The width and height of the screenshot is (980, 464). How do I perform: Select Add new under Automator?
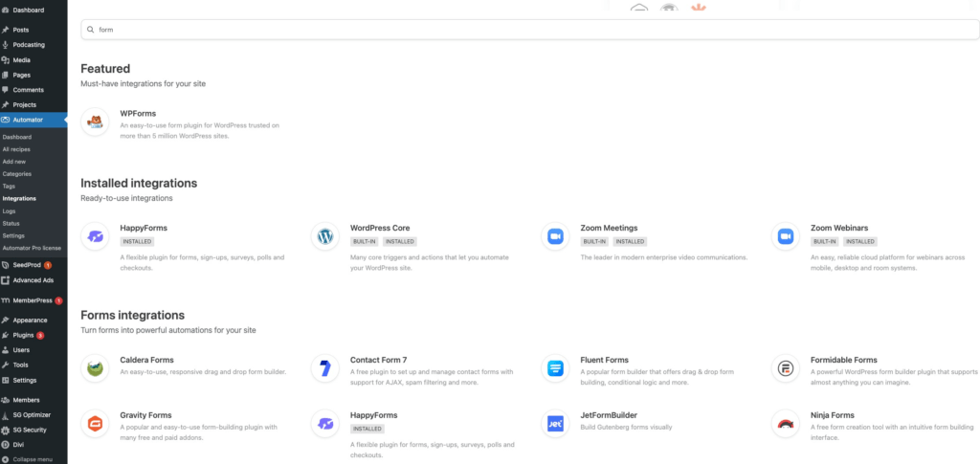coord(14,162)
